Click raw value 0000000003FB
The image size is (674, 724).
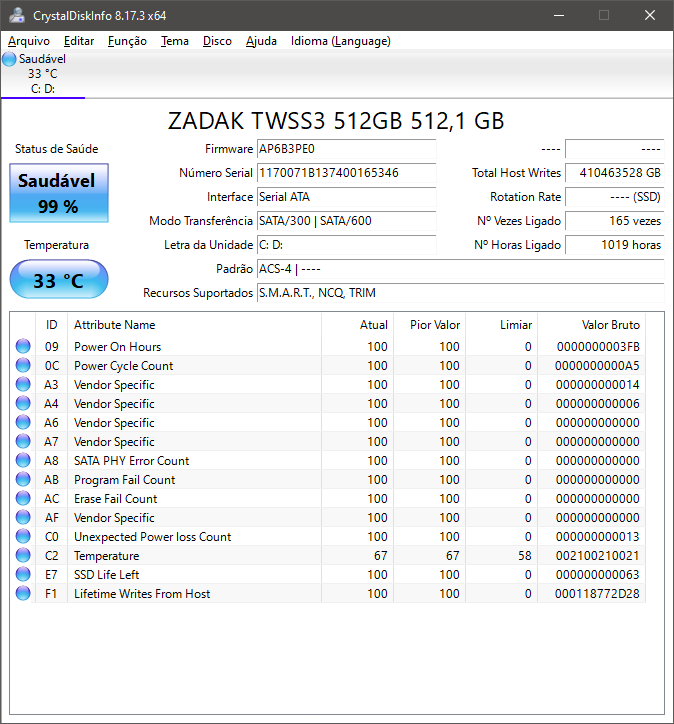pos(598,347)
